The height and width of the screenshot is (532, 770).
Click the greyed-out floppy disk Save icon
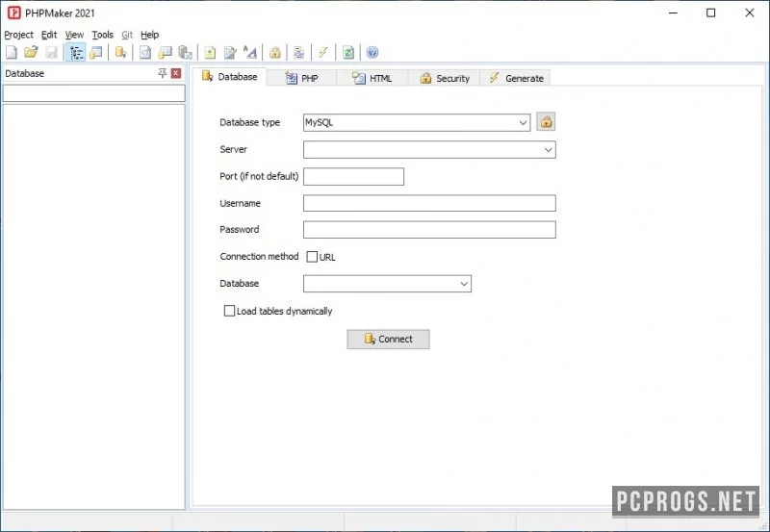click(51, 52)
